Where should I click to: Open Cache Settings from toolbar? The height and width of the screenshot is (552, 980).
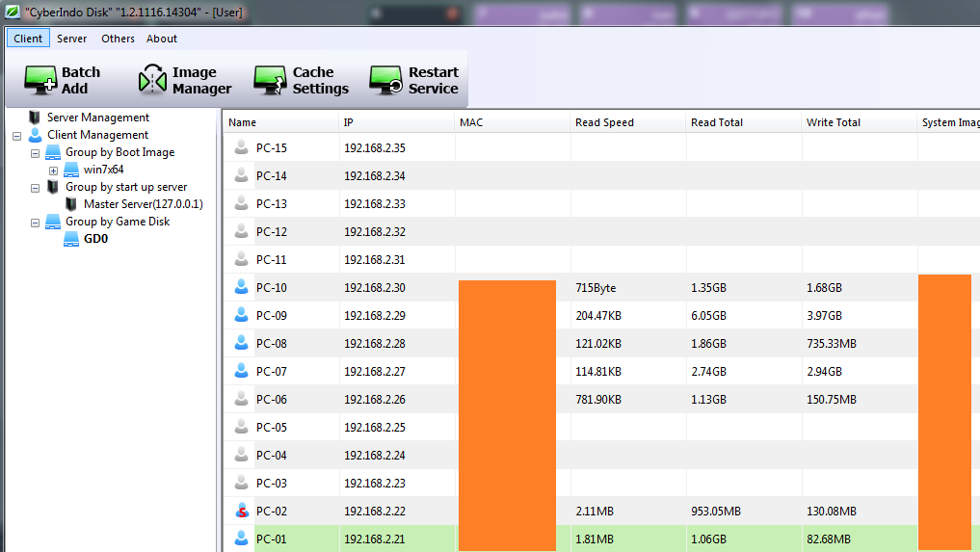(302, 81)
